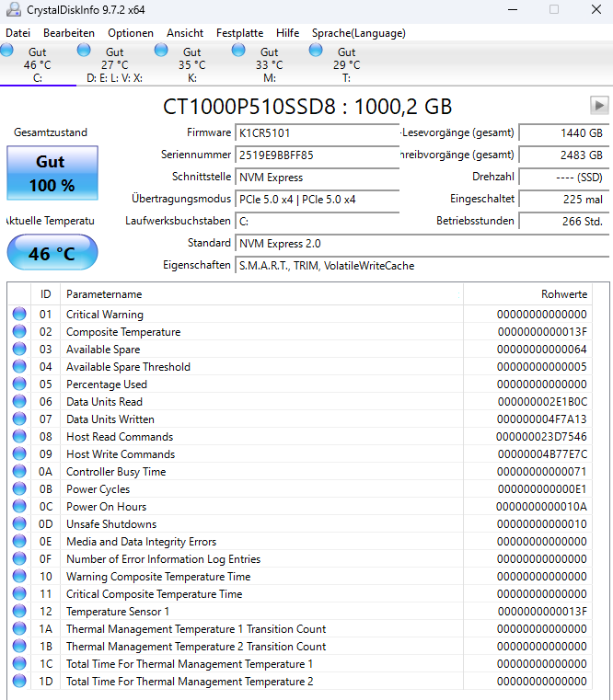Click the power-on count value 225 mal
Image resolution: width=613 pixels, height=700 pixels.
coord(564,199)
